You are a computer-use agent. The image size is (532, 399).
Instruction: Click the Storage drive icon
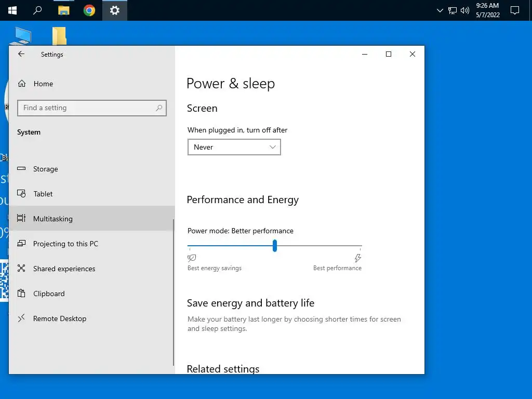(x=21, y=168)
